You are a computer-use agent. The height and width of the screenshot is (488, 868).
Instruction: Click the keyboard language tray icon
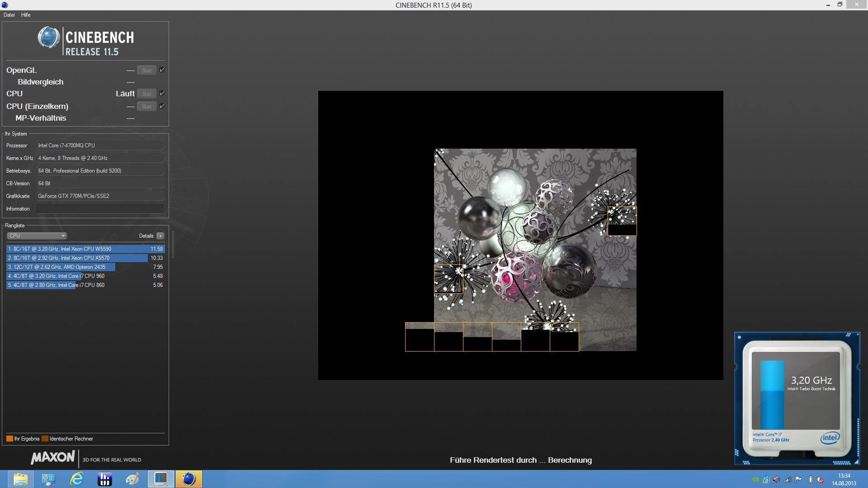[765, 479]
